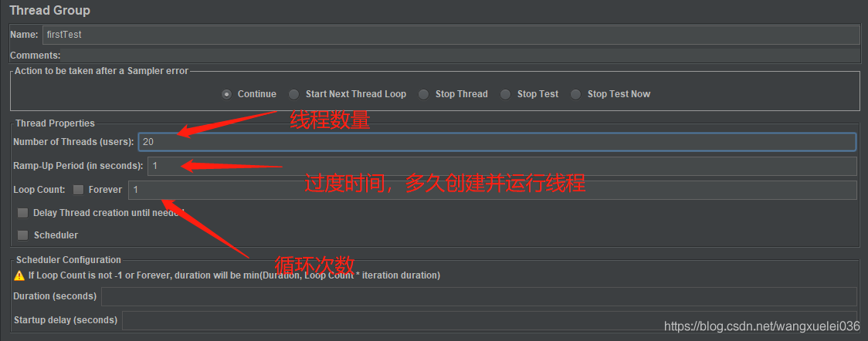Screen dimensions: 868x341
Task: Click the red 线程数量 annotation text
Action: pyautogui.click(x=330, y=120)
